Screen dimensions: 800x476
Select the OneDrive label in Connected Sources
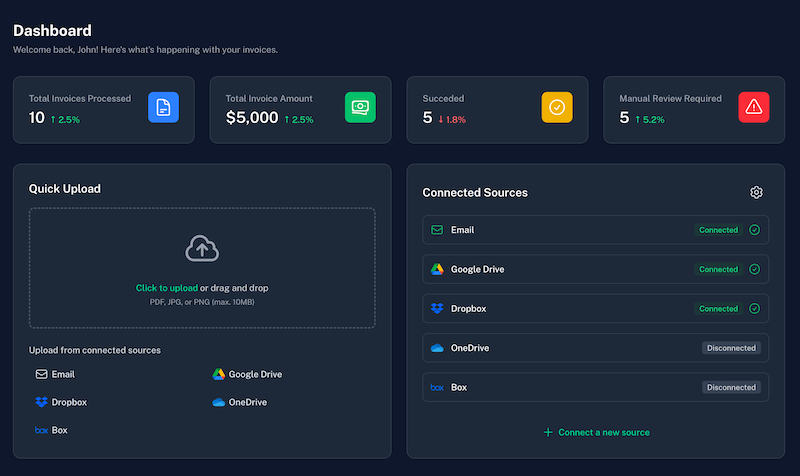(470, 348)
